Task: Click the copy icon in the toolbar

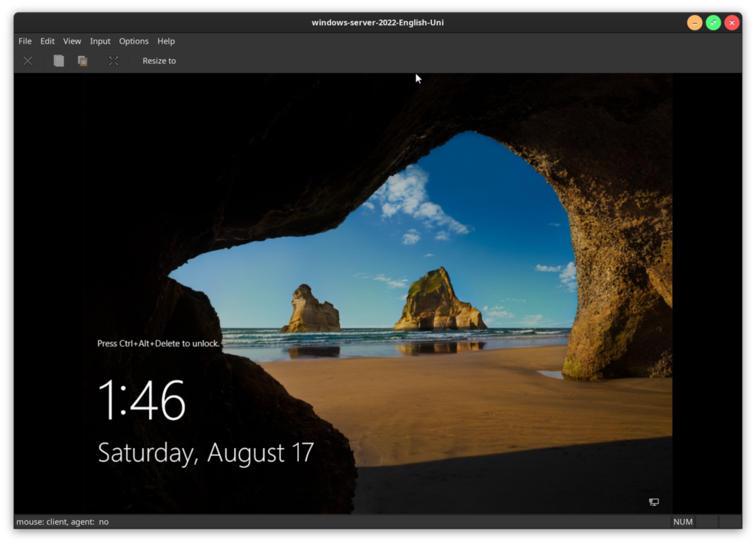Action: (x=58, y=61)
